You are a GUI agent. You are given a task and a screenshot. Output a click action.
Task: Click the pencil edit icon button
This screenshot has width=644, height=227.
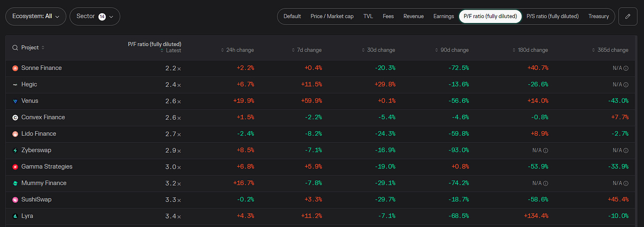(628, 16)
